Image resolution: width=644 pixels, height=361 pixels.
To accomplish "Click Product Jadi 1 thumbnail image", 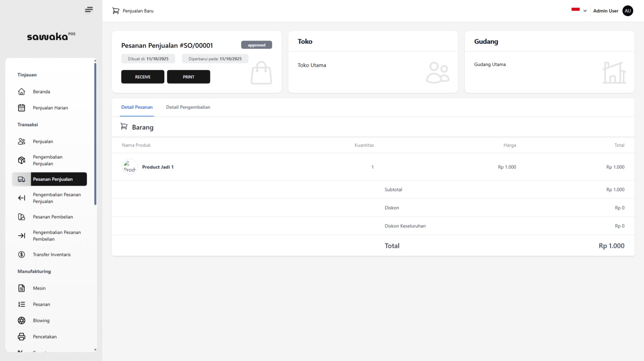I will pos(130,167).
